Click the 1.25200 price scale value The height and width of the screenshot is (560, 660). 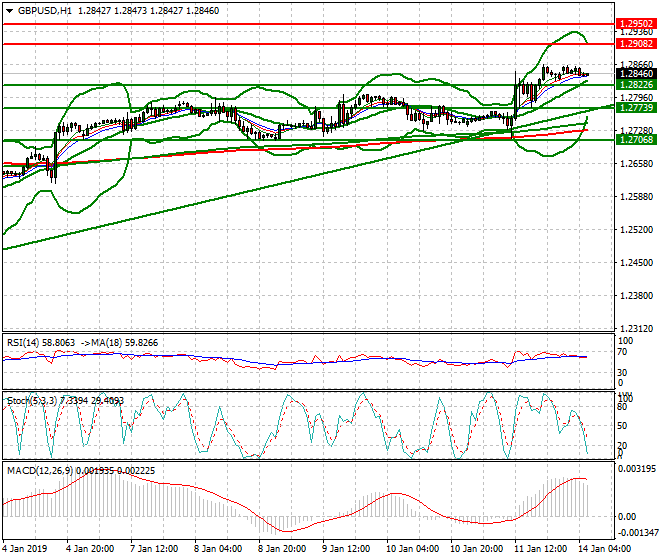tap(636, 229)
